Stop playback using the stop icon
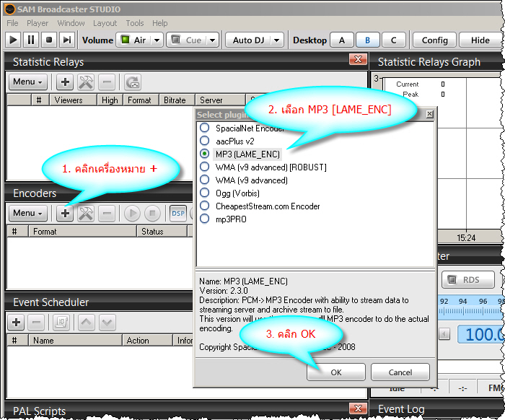The width and height of the screenshot is (505, 420). click(x=49, y=40)
